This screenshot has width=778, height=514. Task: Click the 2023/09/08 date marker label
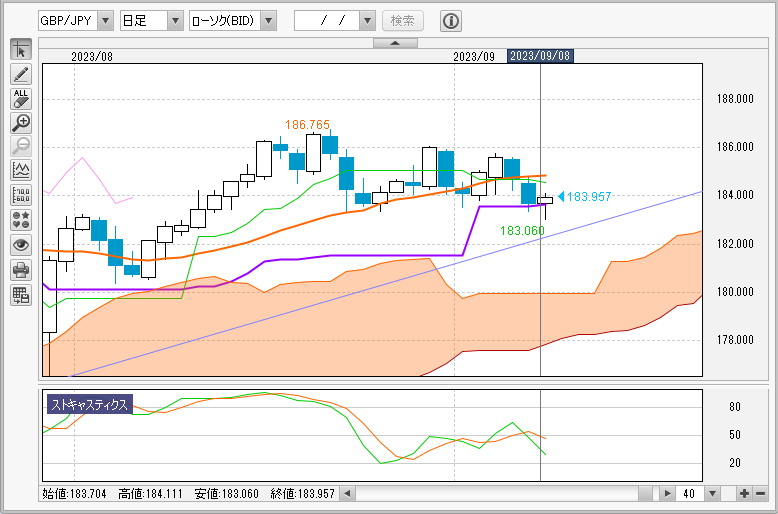pyautogui.click(x=540, y=56)
